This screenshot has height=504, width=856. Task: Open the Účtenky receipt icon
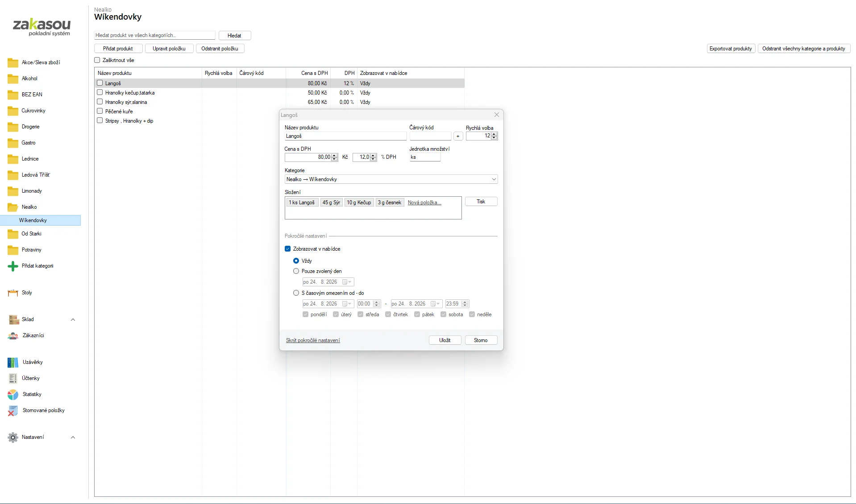[x=13, y=379]
